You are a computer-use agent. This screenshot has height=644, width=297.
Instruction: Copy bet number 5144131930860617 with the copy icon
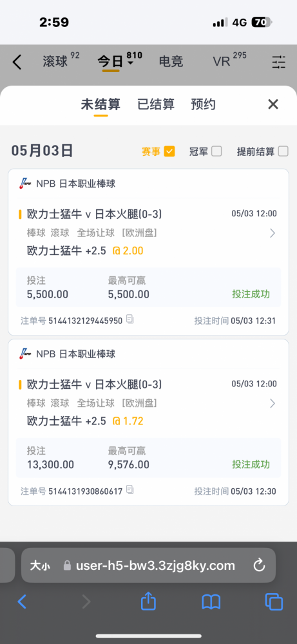click(x=130, y=489)
